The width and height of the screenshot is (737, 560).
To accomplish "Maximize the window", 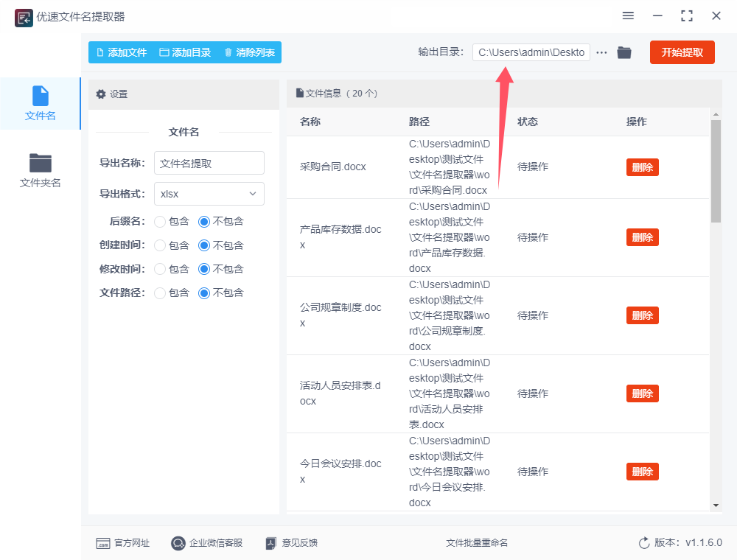I will (x=687, y=16).
